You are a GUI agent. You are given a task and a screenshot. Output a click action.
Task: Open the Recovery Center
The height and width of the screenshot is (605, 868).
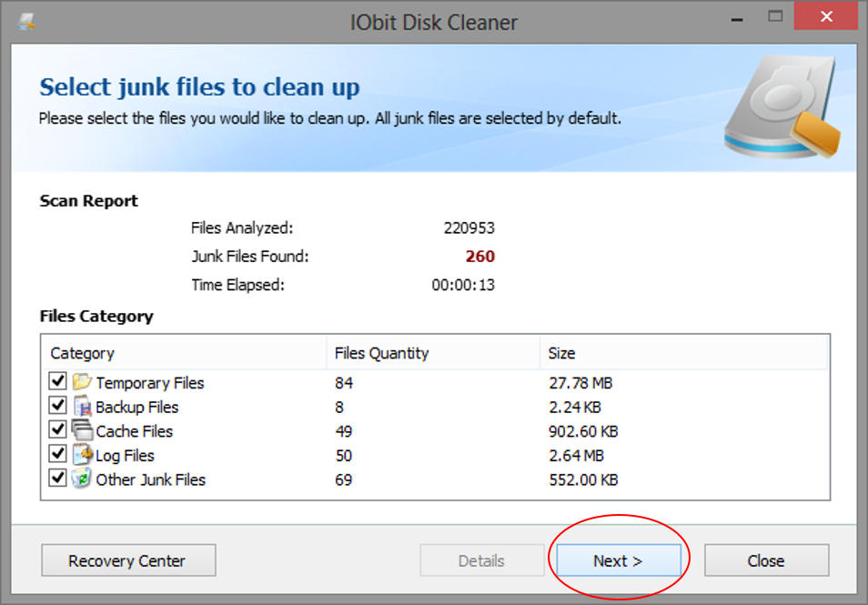click(x=128, y=560)
